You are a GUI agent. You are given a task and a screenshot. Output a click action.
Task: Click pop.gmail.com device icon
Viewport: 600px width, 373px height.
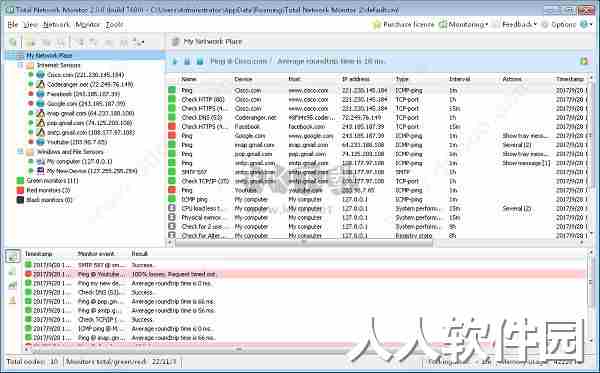tap(41, 123)
